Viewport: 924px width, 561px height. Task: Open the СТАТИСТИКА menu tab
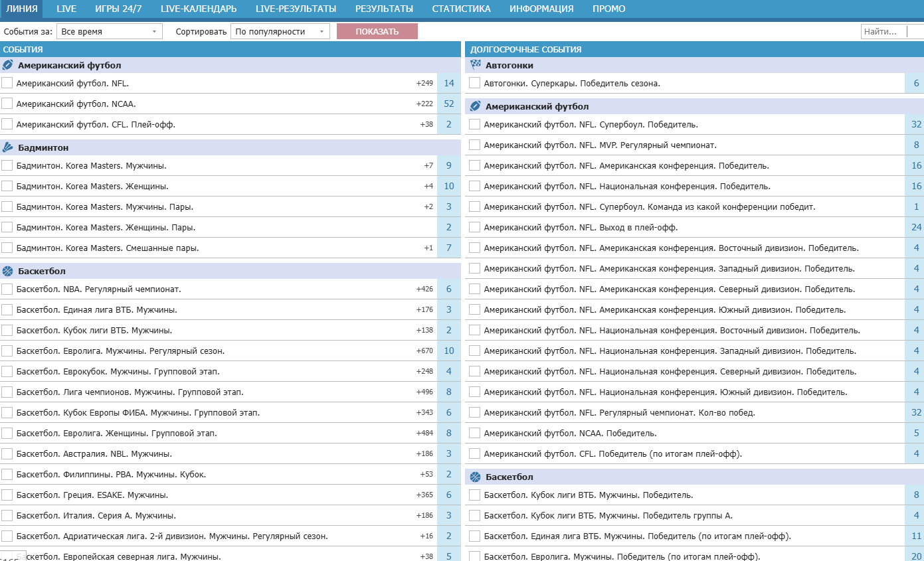tap(461, 9)
